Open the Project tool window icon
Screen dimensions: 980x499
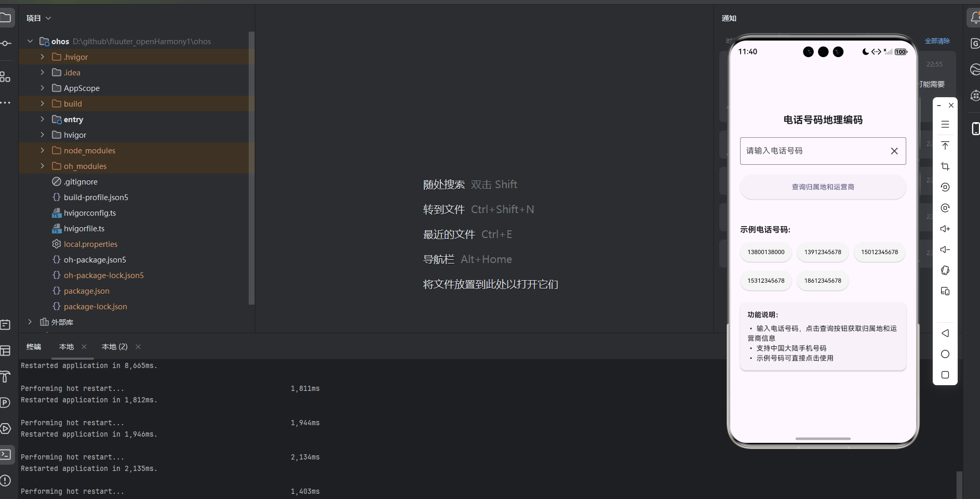click(6, 18)
